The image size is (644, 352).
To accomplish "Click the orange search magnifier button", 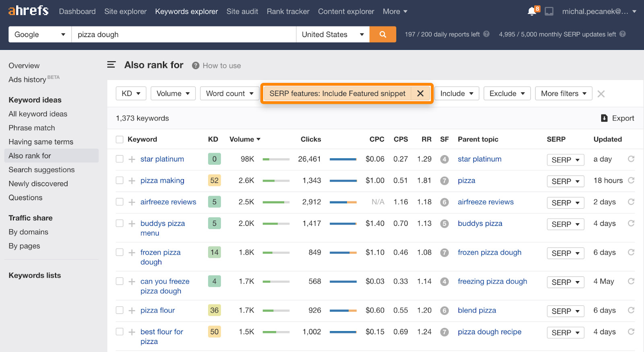I will click(382, 35).
